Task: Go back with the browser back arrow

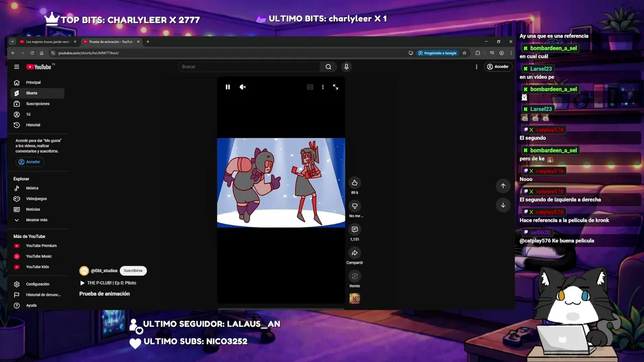Action: tap(13, 53)
